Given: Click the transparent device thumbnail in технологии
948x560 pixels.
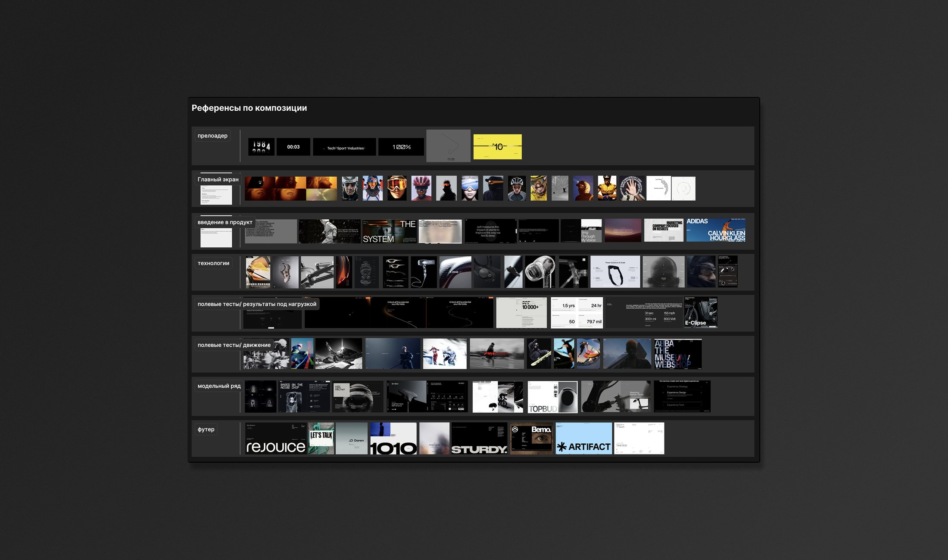Looking at the screenshot, I should point(540,272).
